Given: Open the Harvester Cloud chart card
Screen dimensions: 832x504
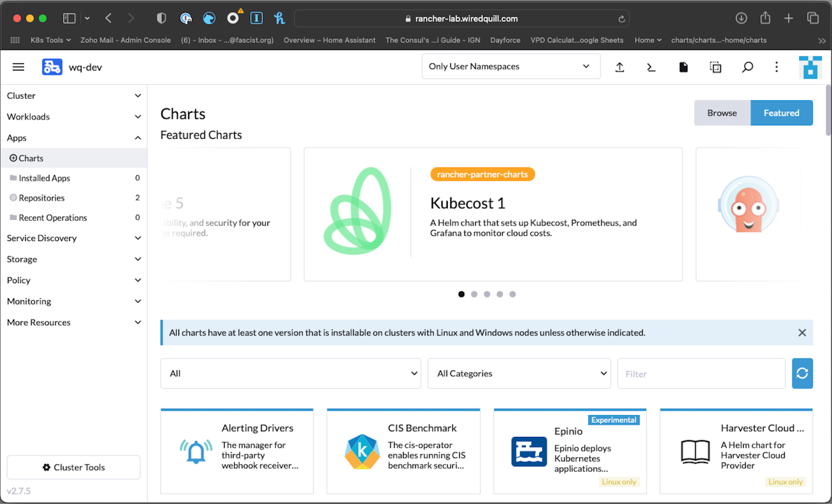Looking at the screenshot, I should pos(736,451).
